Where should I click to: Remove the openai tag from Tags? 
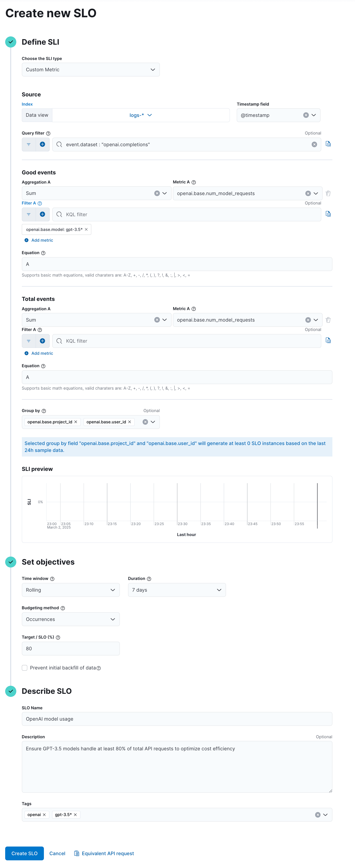[45, 814]
